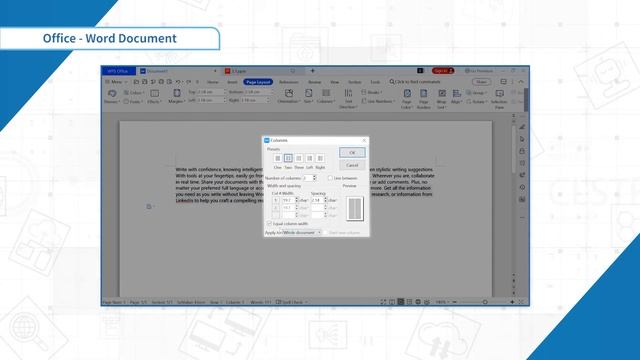
Task: Open the Effects dropdown in ribbon
Action: pyautogui.click(x=155, y=97)
